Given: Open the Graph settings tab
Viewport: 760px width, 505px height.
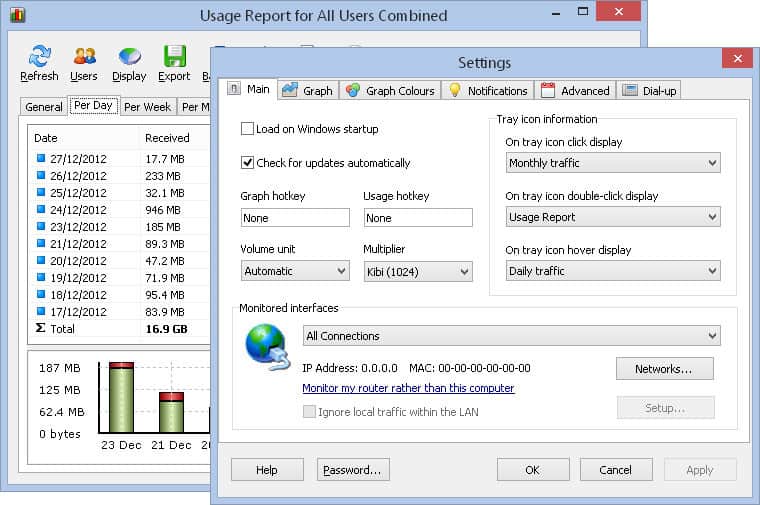Looking at the screenshot, I should 308,91.
